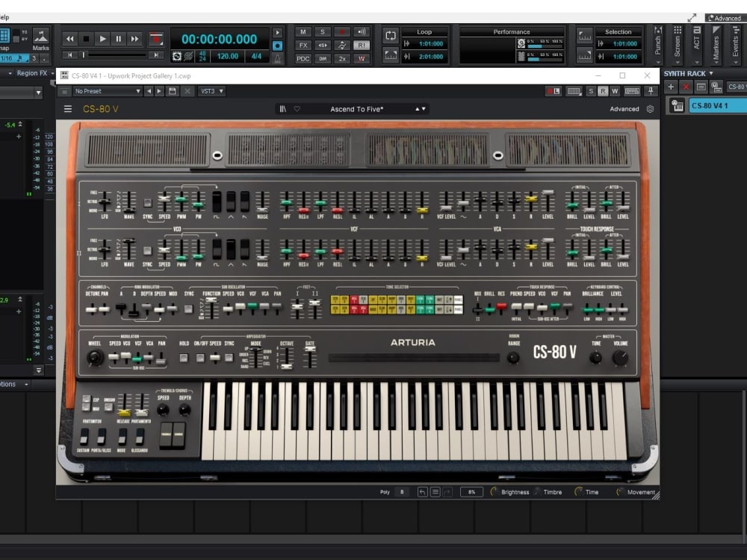The image size is (747, 560).
Task: Fast forward the transport
Action: pos(134,39)
